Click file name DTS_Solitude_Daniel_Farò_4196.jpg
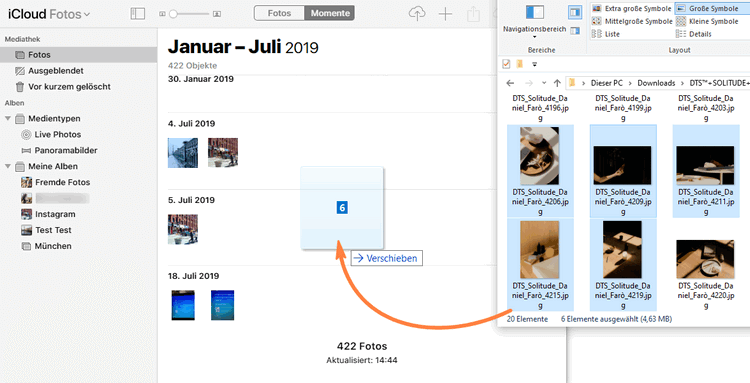The image size is (750, 383). 540,108
